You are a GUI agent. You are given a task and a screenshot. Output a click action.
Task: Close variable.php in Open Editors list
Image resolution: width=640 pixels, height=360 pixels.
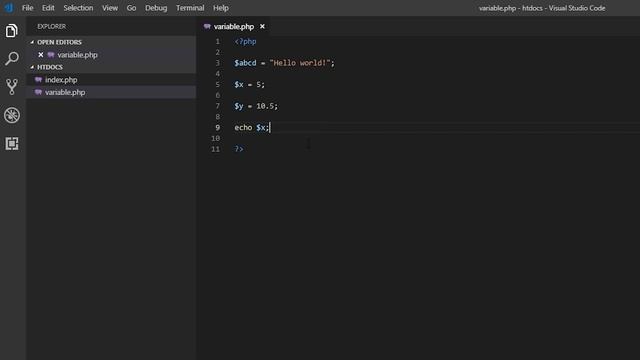click(x=41, y=55)
